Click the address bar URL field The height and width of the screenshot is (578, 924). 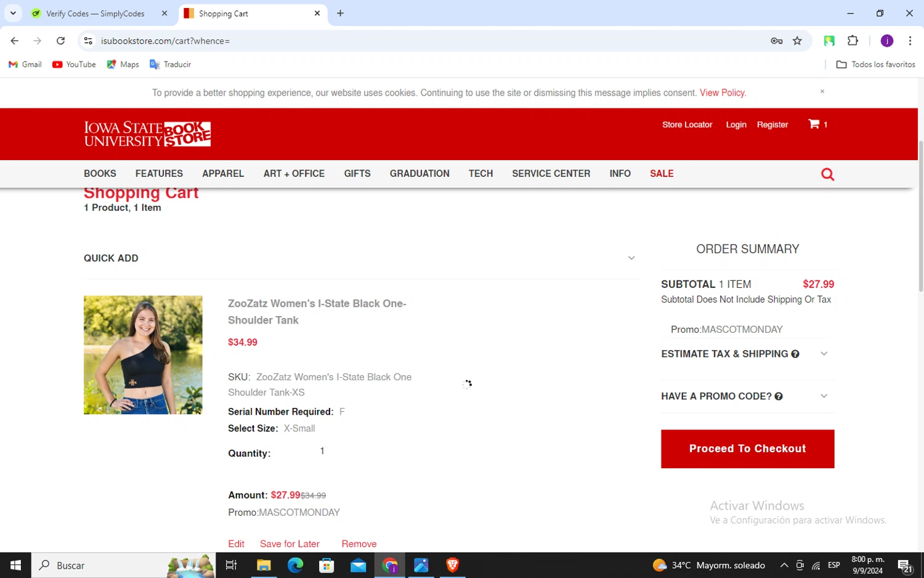431,41
